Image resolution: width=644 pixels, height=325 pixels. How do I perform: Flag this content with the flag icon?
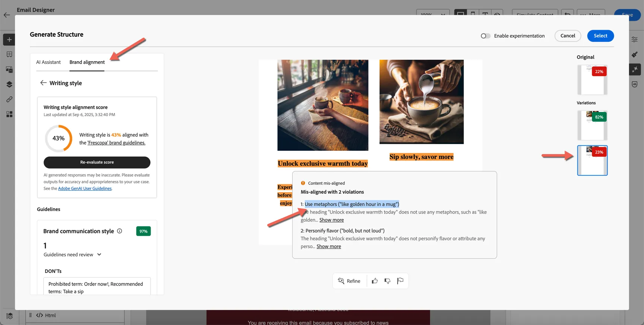400,281
